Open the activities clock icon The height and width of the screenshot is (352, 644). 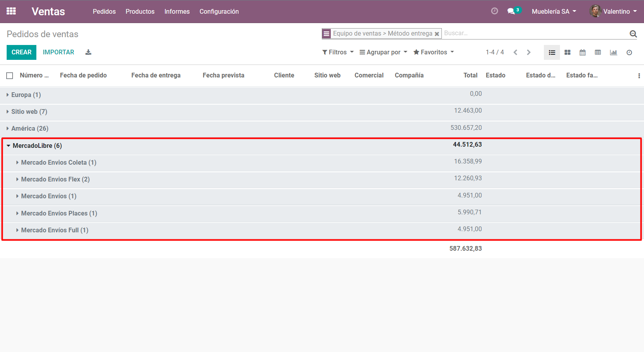tap(494, 11)
